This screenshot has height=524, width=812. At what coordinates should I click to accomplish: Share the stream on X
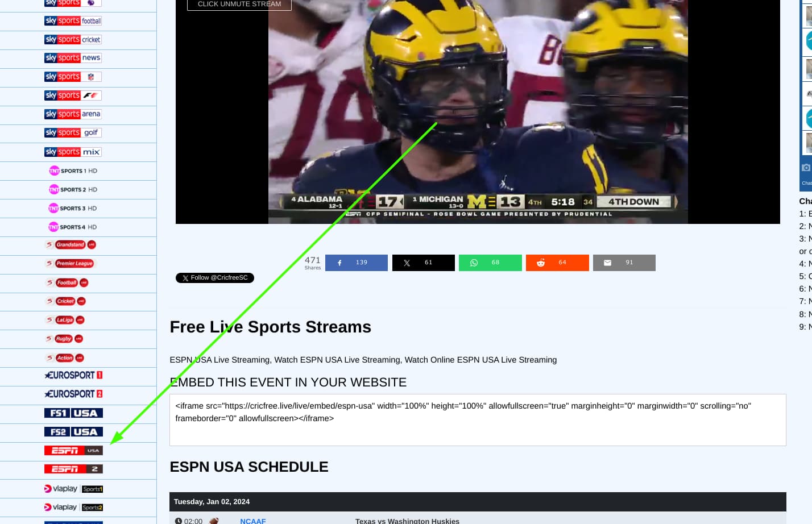pyautogui.click(x=423, y=263)
